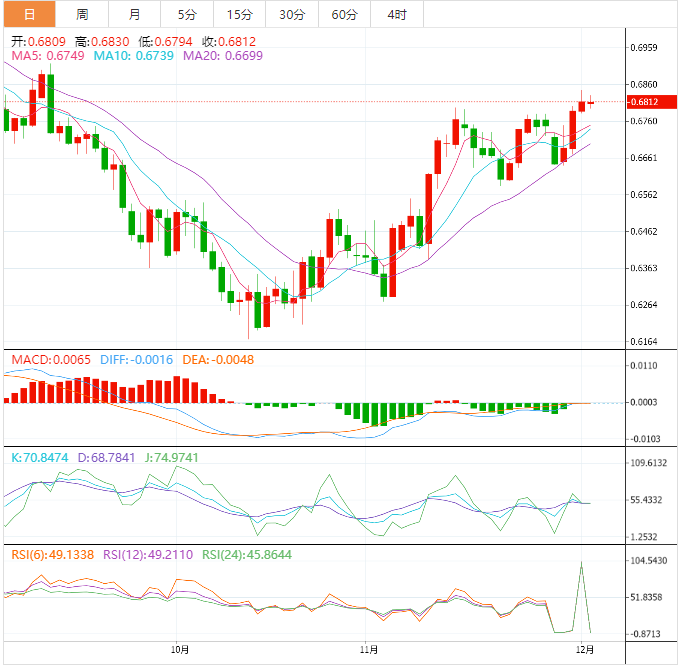
Task: Click the MACD value label
Action: pos(51,360)
